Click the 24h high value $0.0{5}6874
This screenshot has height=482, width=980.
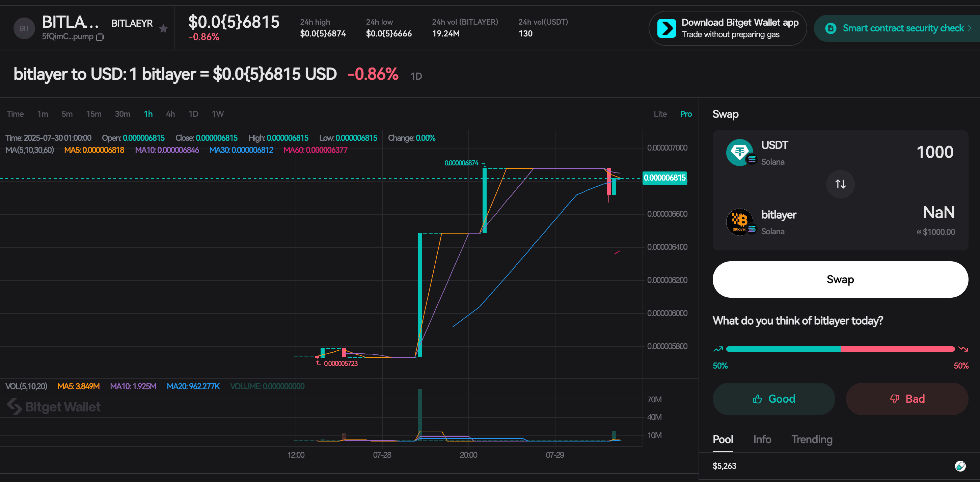tap(323, 33)
